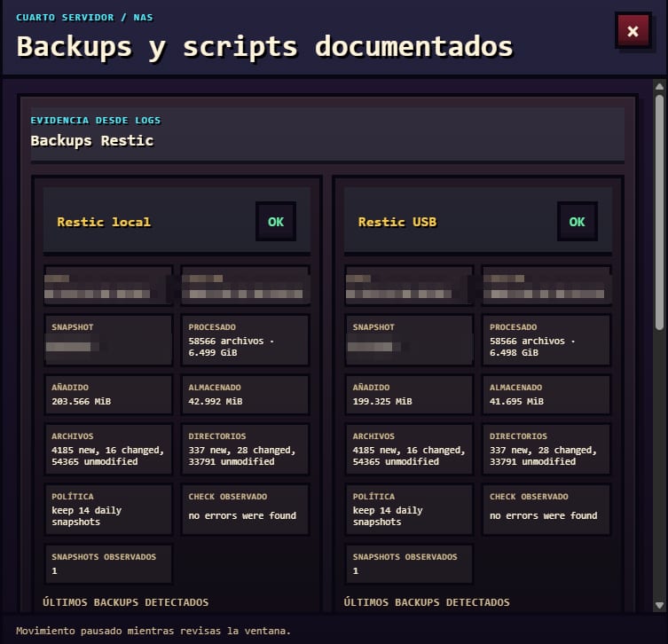Click the 'Movimiento pausado mientras revisas la ventana' status text
Viewport: 668px width, 644px height.
pos(153,631)
